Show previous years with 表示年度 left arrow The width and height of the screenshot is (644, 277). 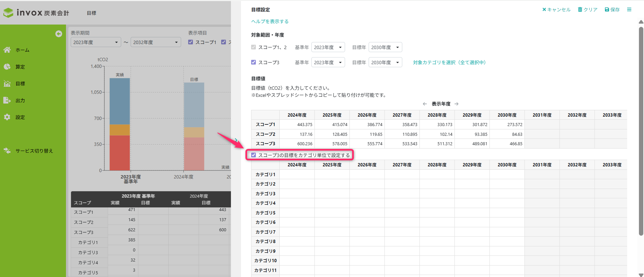[425, 104]
